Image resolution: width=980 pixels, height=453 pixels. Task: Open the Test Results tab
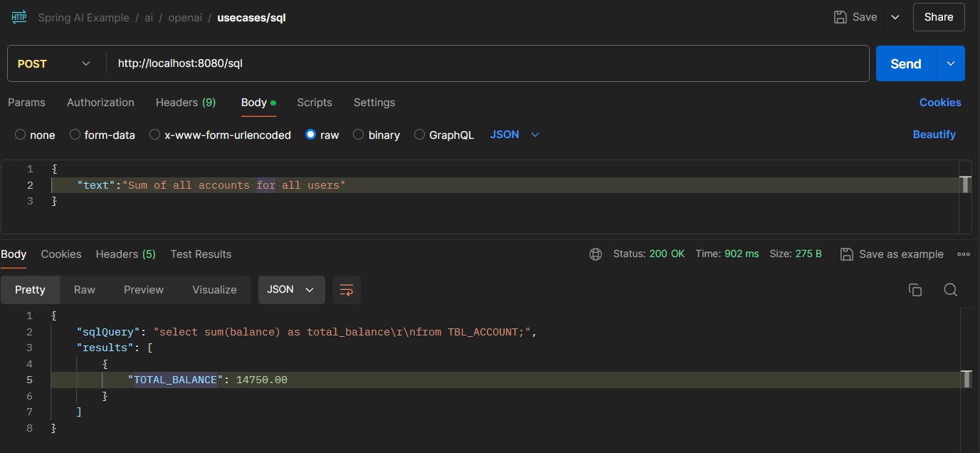(x=201, y=254)
